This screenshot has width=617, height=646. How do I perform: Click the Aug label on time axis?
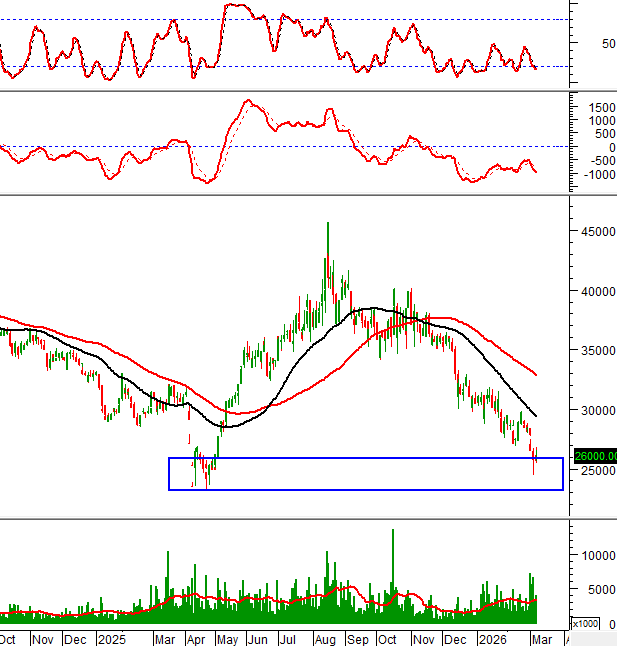pyautogui.click(x=325, y=638)
